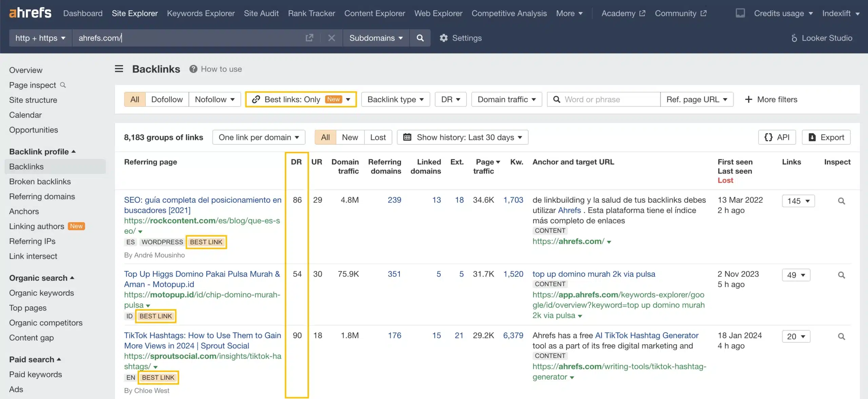
Task: Open Linking authors in sidebar
Action: pos(37,226)
